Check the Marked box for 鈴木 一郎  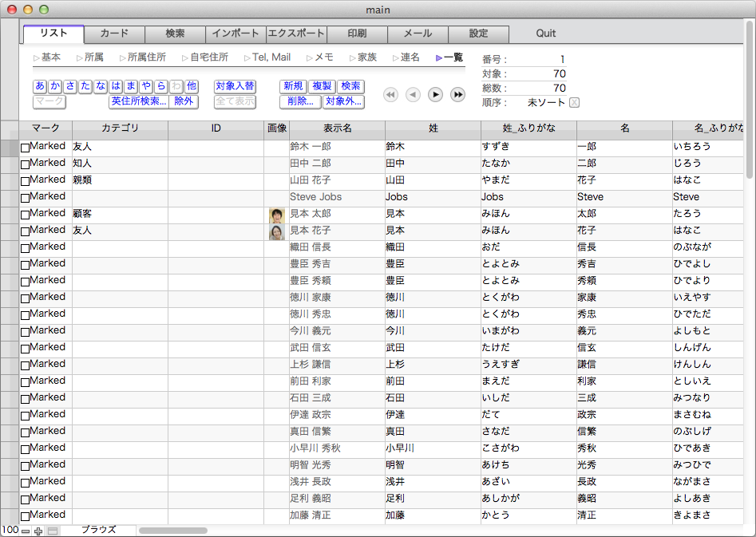tap(25, 148)
